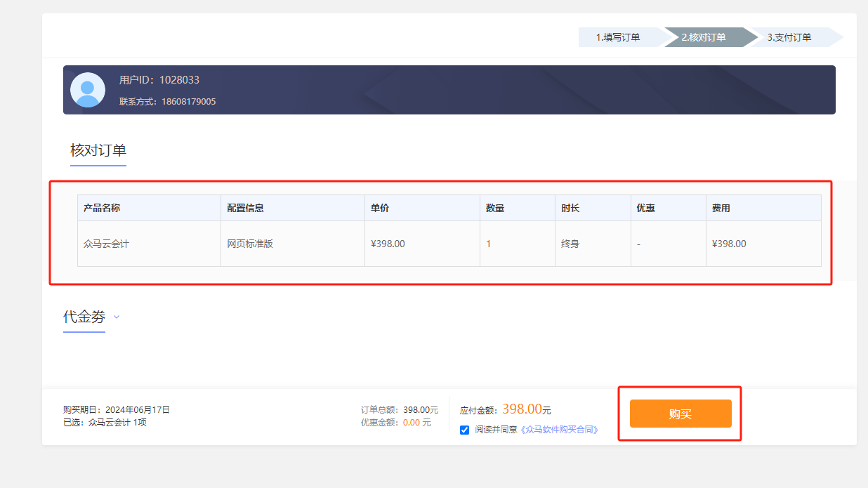Viewport: 868px width, 488px height.
Task: Click the 已选：众马云会计 1项 text
Action: pos(105,423)
